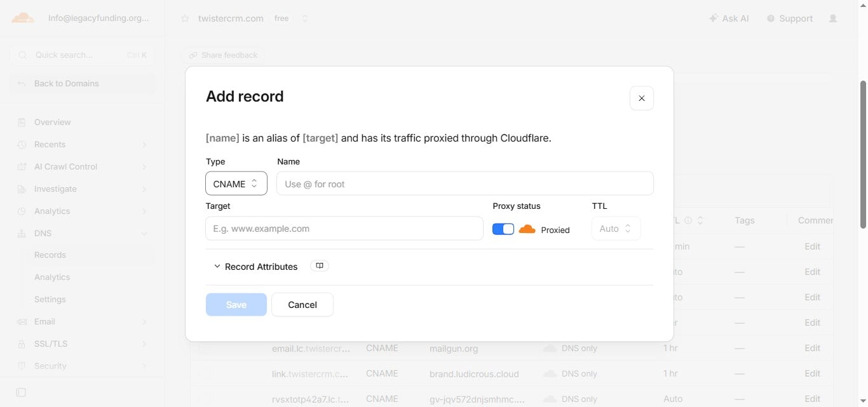
Task: Click the Quick search magnifier icon
Action: (23, 55)
